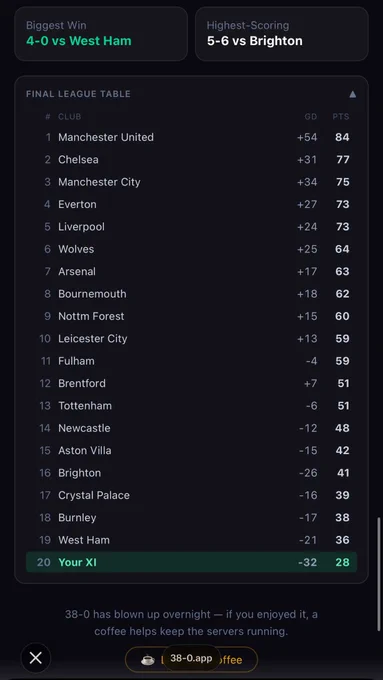
Task: Select the West Ham table row
Action: [191, 540]
